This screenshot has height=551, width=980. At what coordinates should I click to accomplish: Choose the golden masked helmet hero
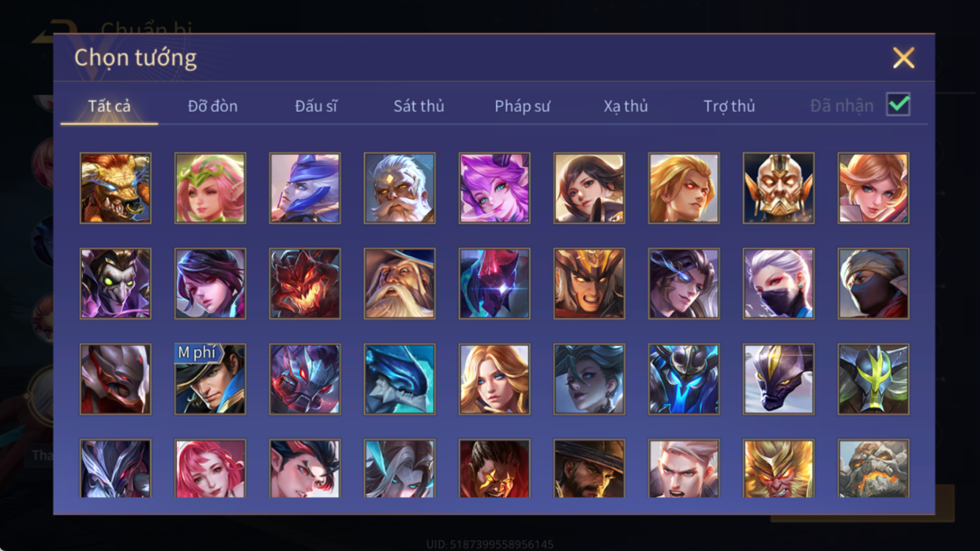pos(779,188)
